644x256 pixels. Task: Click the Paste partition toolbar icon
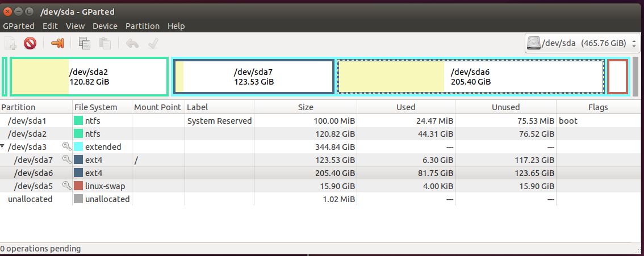coord(104,43)
